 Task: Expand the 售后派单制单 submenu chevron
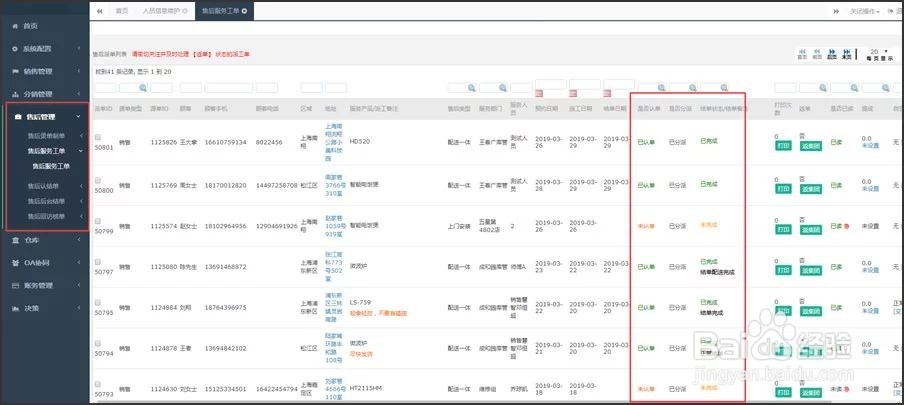click(81, 136)
